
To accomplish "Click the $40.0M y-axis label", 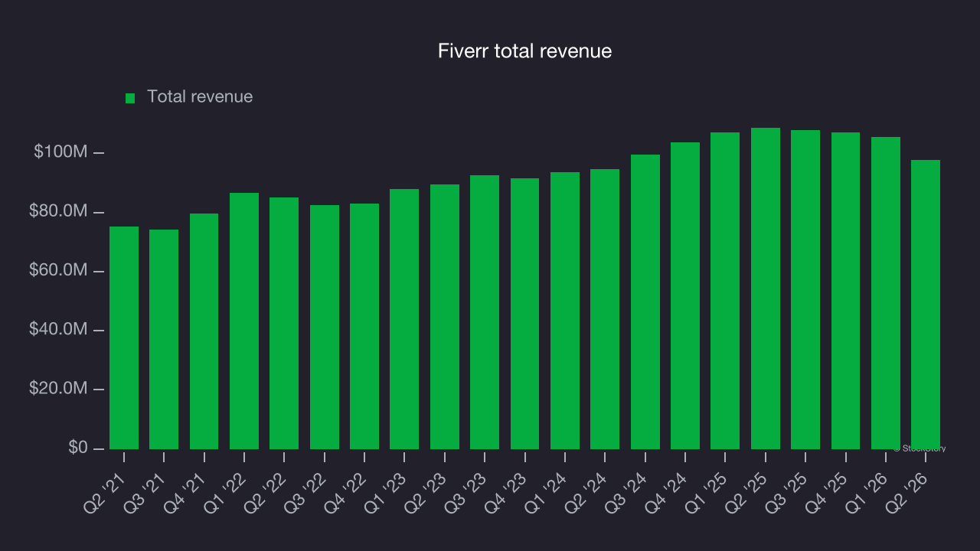I will click(57, 329).
